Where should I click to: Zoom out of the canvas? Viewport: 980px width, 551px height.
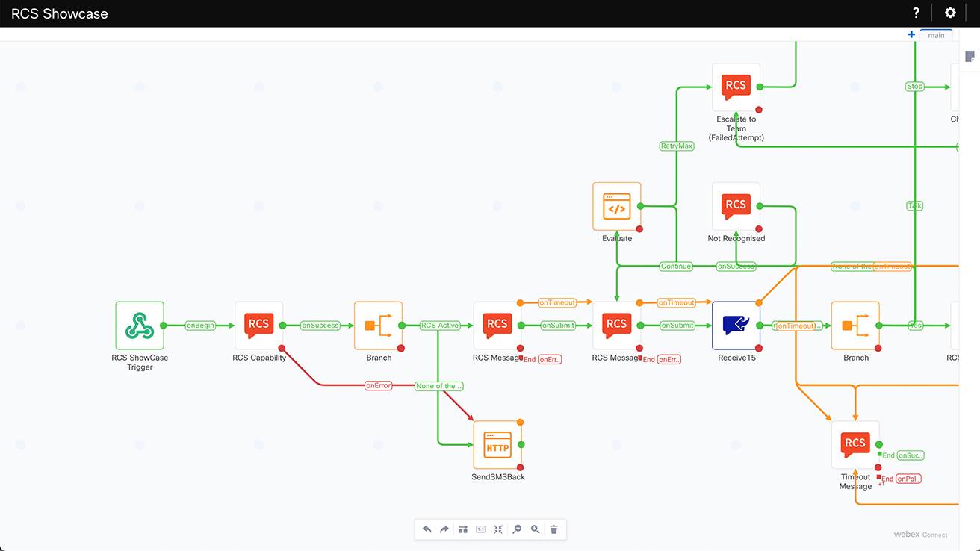tap(517, 529)
